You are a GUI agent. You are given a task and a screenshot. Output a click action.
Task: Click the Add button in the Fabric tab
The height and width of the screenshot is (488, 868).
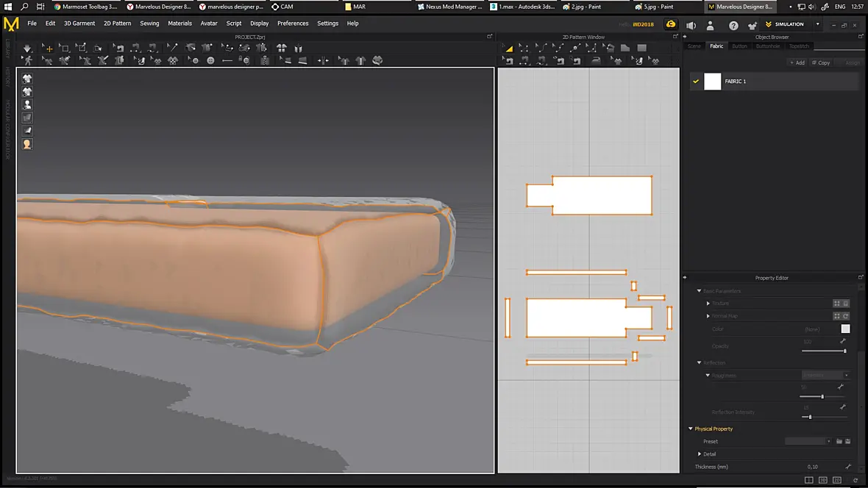click(x=797, y=62)
